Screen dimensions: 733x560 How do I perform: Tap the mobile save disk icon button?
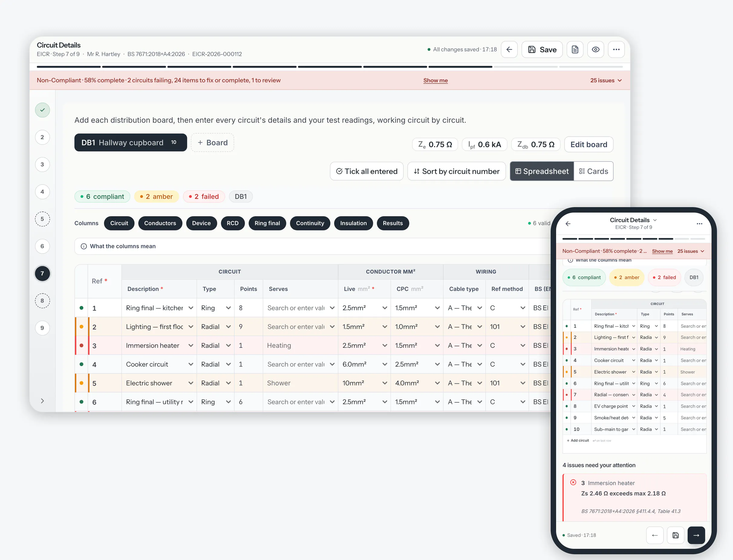tap(675, 535)
